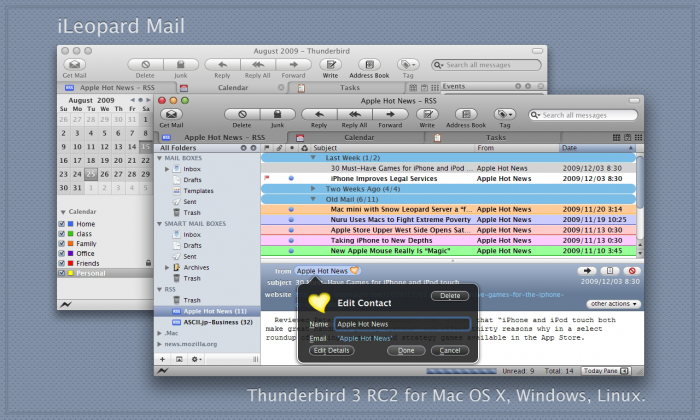Toggle Personal calendar checkbox

click(x=62, y=273)
